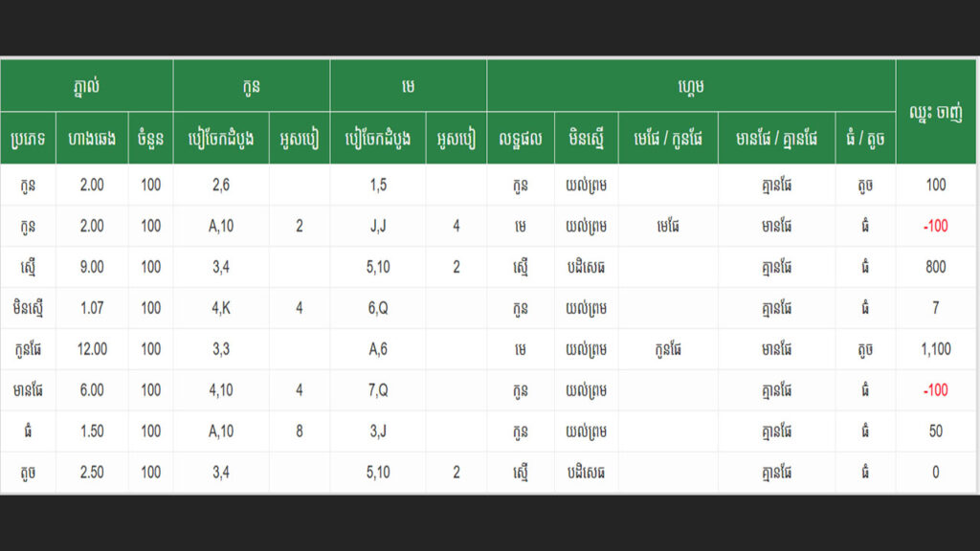Click the ភ្នាល់ group header
Viewport: 980px width, 551px height.
(86, 85)
